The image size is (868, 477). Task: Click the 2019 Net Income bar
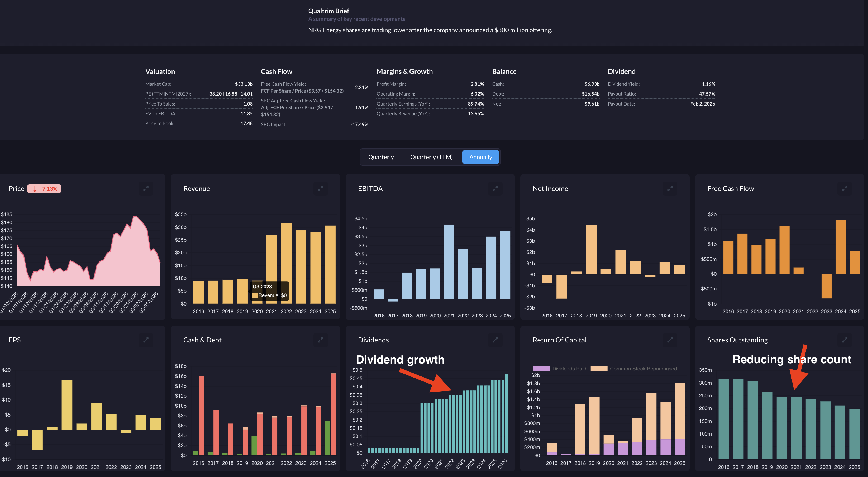(591, 250)
